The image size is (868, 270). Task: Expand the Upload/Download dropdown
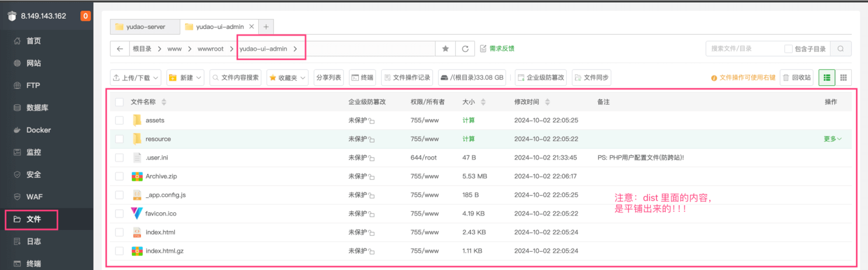tap(135, 78)
